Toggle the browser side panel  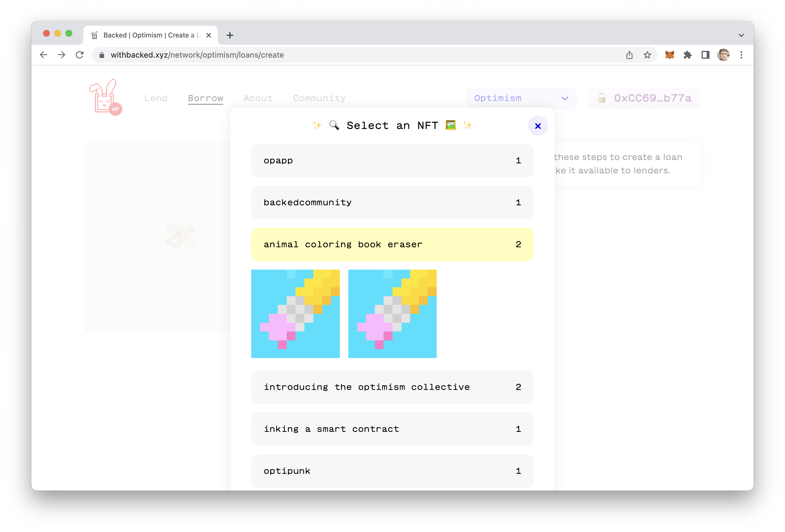point(705,55)
